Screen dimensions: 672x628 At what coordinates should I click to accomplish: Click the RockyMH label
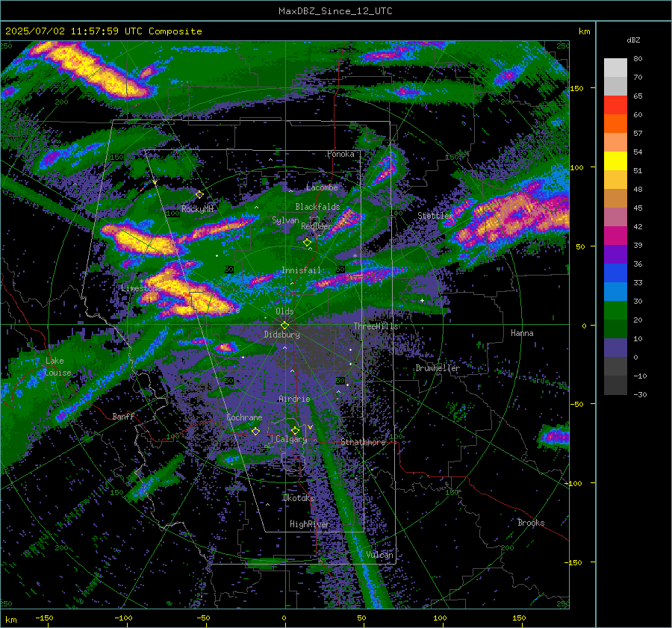pyautogui.click(x=197, y=209)
